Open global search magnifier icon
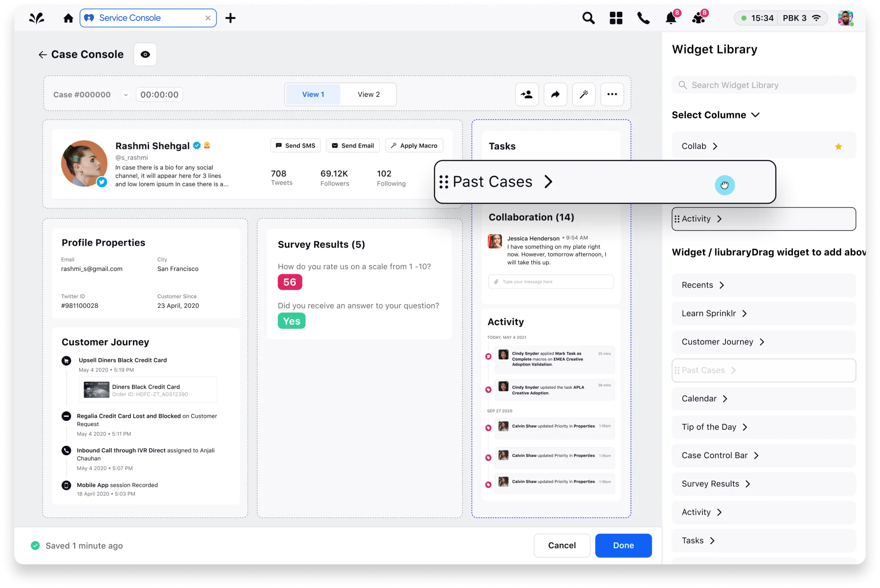Viewport: 880px width, 588px height. 588,18
